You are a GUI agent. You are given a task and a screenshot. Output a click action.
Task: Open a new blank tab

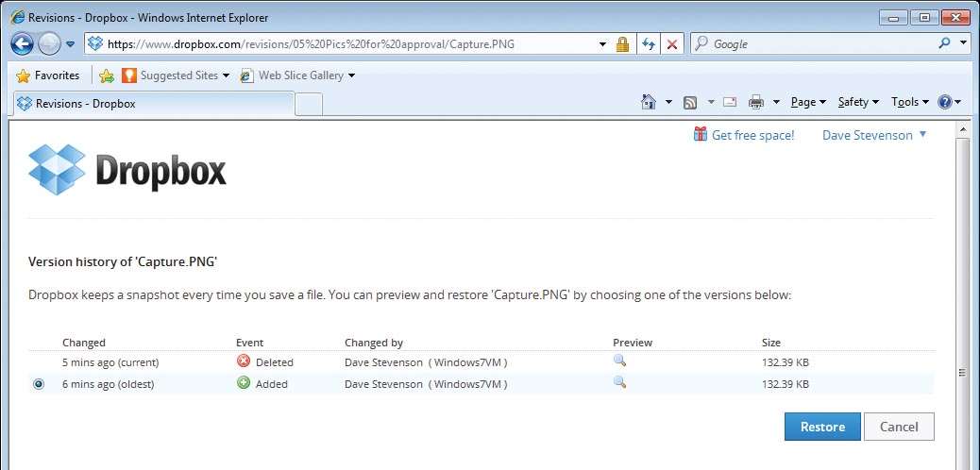tap(309, 105)
